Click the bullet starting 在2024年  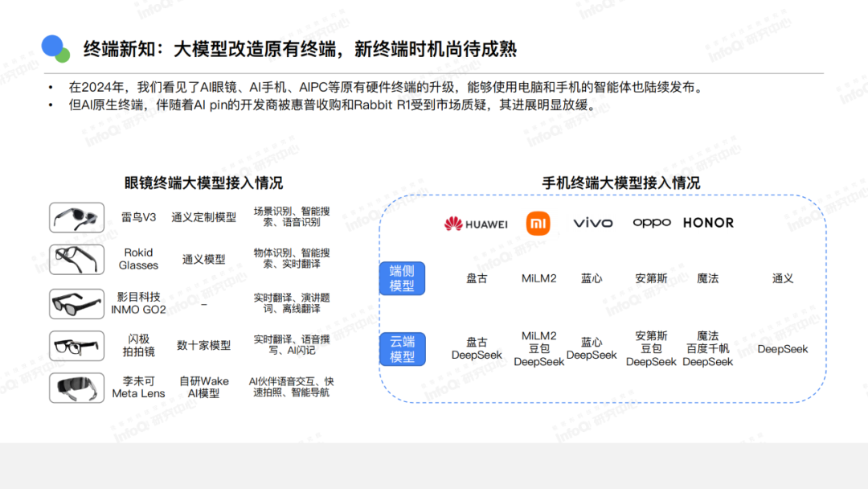point(387,88)
